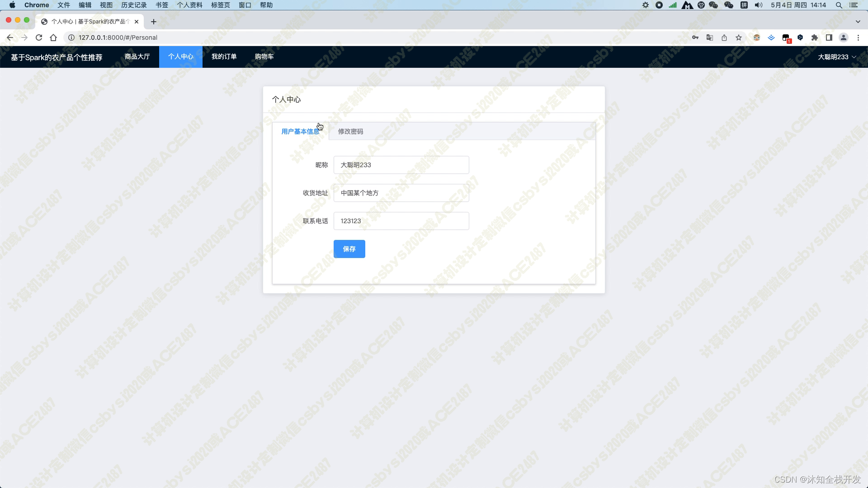
Task: Open macOS Spotlight search icon
Action: (x=839, y=5)
